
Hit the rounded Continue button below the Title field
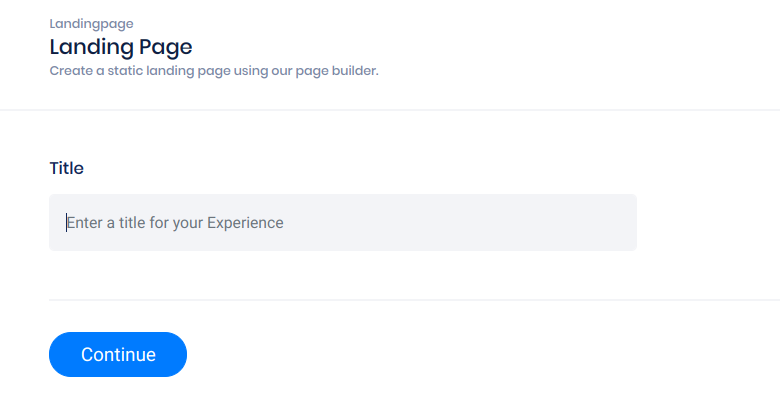pyautogui.click(x=118, y=355)
